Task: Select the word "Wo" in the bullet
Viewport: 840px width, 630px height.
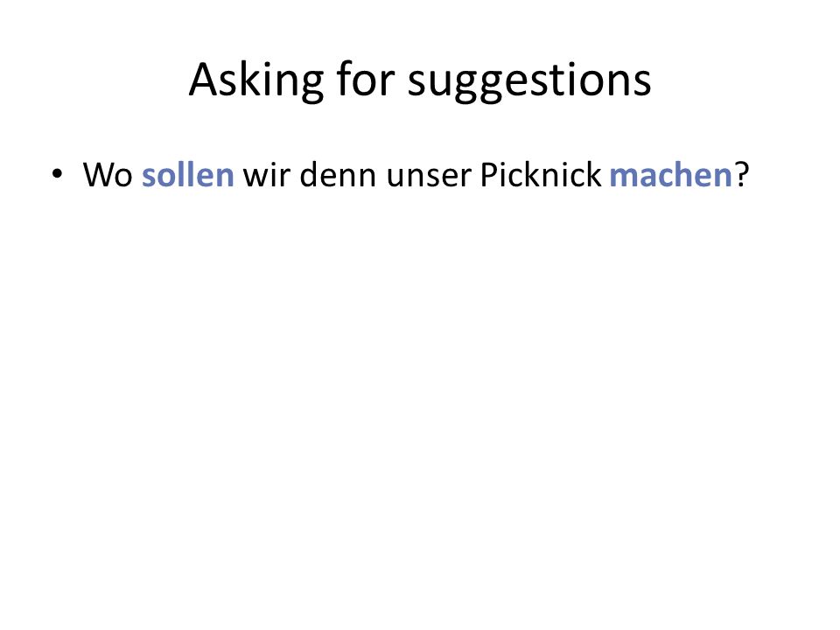Action: point(108,175)
